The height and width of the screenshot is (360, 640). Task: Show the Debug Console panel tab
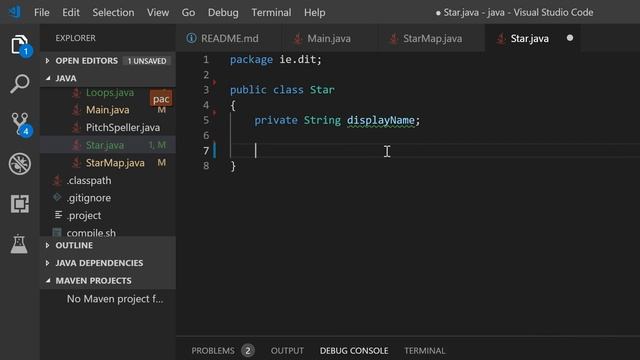pos(354,351)
